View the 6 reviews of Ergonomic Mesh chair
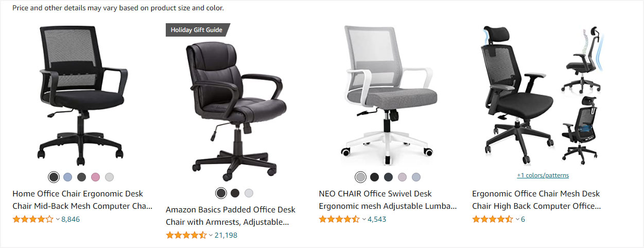This screenshot has height=248, width=644. pyautogui.click(x=523, y=219)
